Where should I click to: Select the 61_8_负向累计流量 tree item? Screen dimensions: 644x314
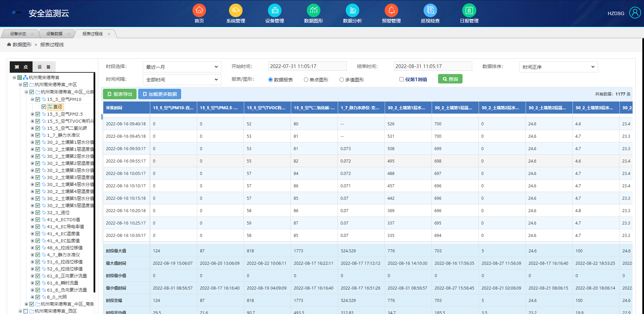coord(67,290)
